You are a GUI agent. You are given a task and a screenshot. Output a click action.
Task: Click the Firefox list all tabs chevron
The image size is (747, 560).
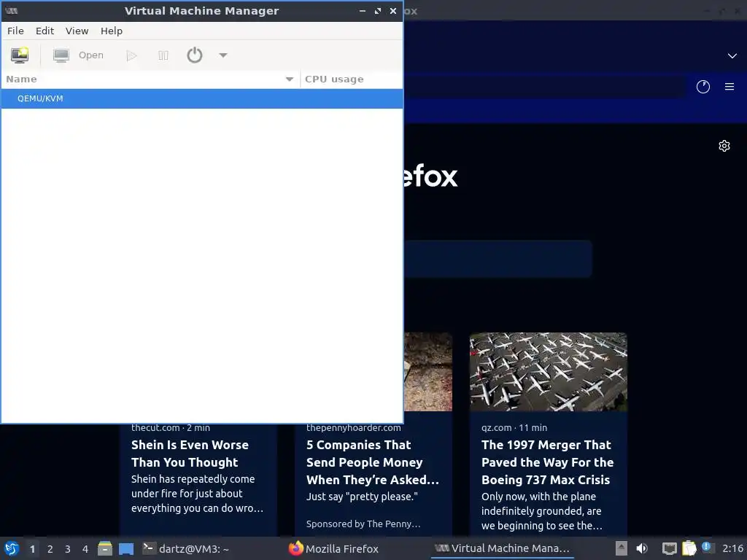point(732,55)
